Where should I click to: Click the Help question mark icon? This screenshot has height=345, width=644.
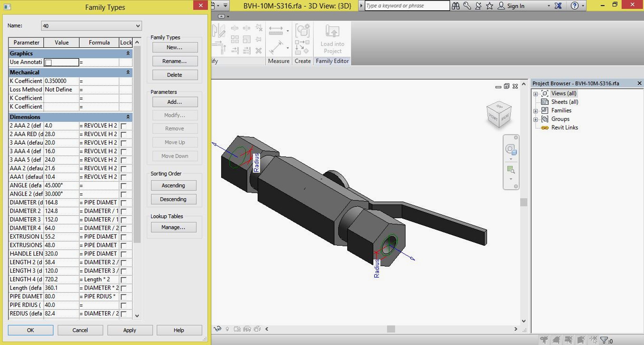575,5
